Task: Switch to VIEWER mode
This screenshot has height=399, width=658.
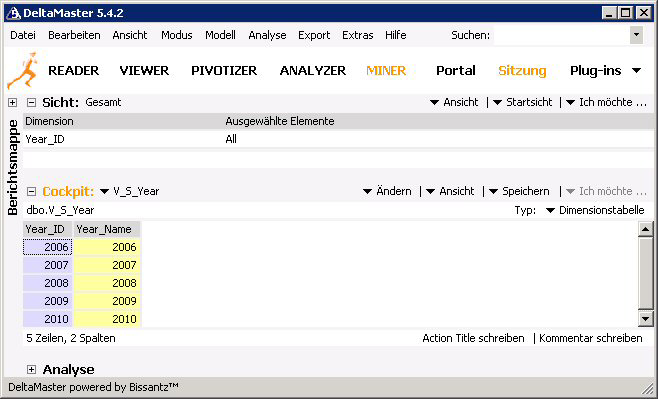Action: tap(144, 70)
